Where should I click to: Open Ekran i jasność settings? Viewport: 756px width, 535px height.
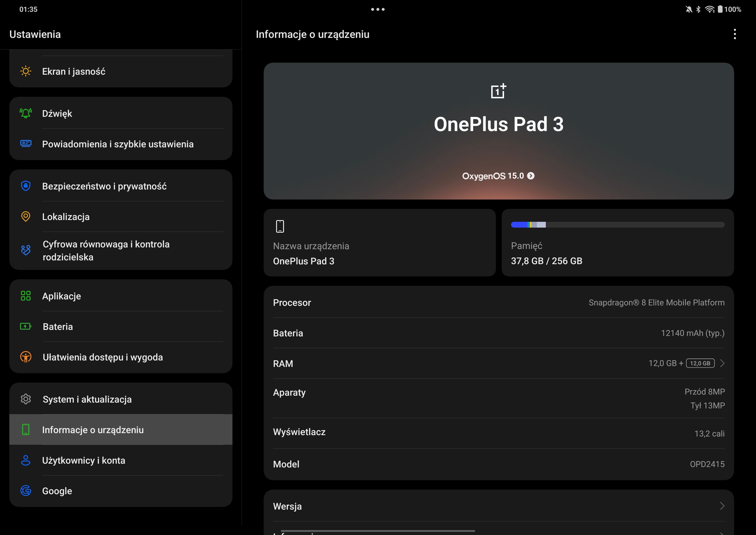coord(121,72)
